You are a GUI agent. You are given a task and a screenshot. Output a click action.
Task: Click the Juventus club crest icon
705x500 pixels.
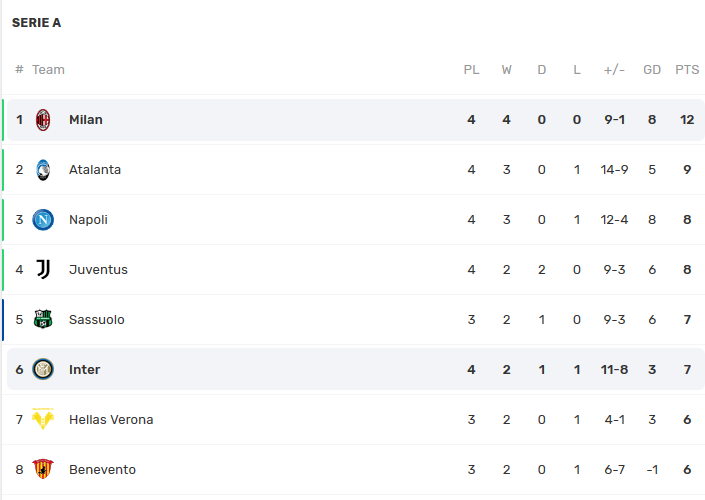tap(43, 270)
